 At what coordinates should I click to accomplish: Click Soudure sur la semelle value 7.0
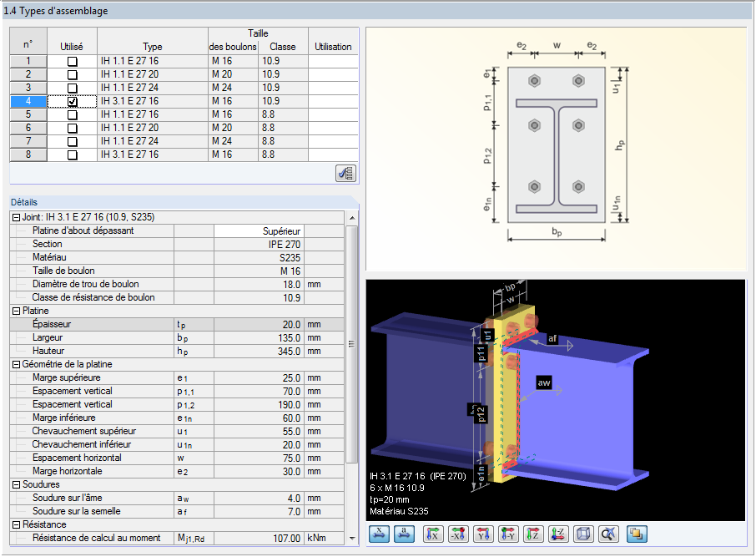click(259, 512)
